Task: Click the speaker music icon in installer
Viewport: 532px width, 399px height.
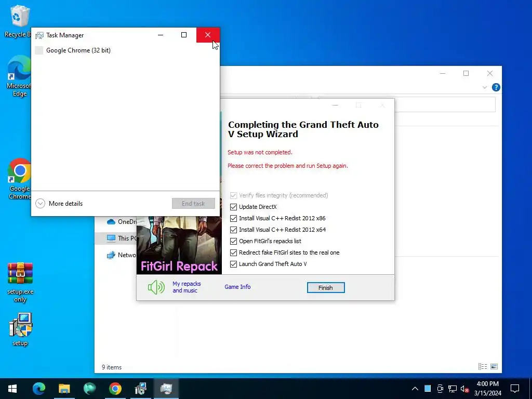Action: (x=156, y=287)
